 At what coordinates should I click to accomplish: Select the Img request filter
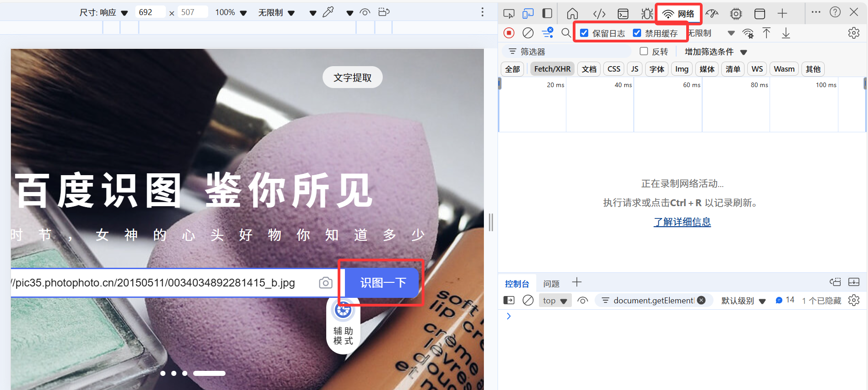[x=682, y=69]
